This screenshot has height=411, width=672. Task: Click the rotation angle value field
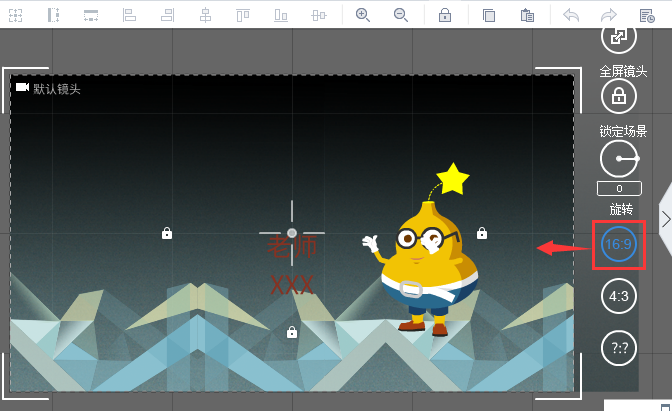click(619, 189)
